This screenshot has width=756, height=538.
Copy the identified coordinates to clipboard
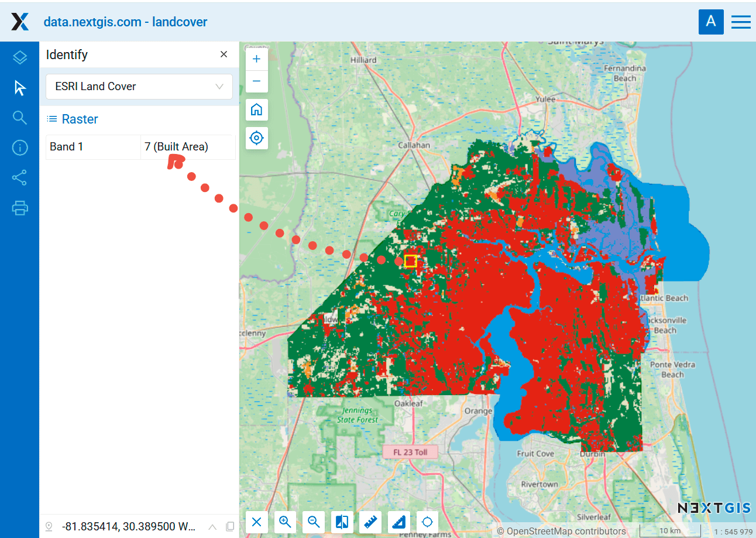(230, 526)
